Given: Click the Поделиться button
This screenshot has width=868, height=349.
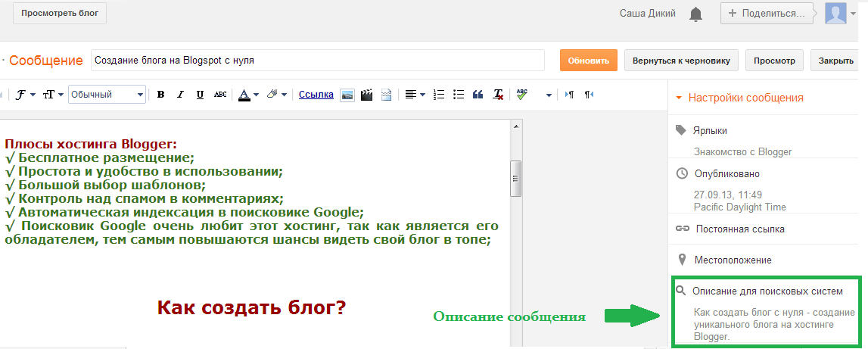Looking at the screenshot, I should point(767,14).
